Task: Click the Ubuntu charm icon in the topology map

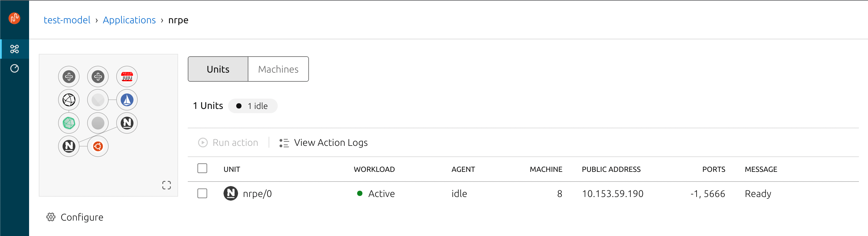Action: pyautogui.click(x=98, y=146)
